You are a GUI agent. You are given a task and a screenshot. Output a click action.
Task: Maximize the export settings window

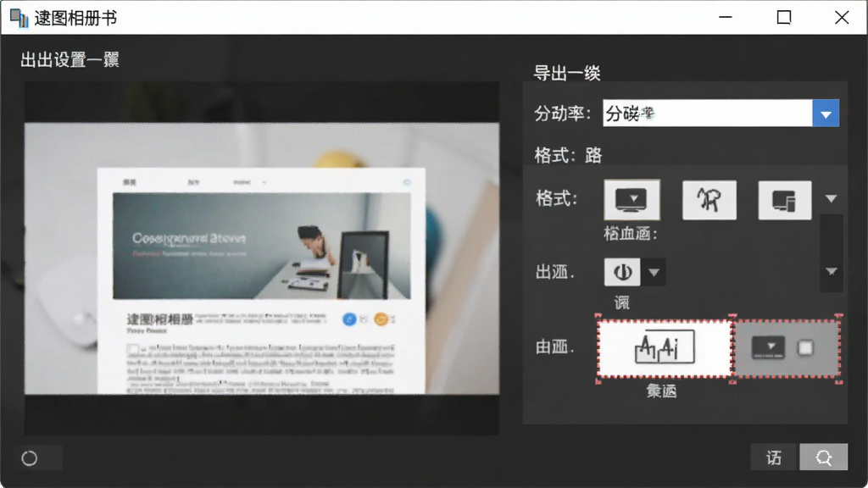click(784, 17)
